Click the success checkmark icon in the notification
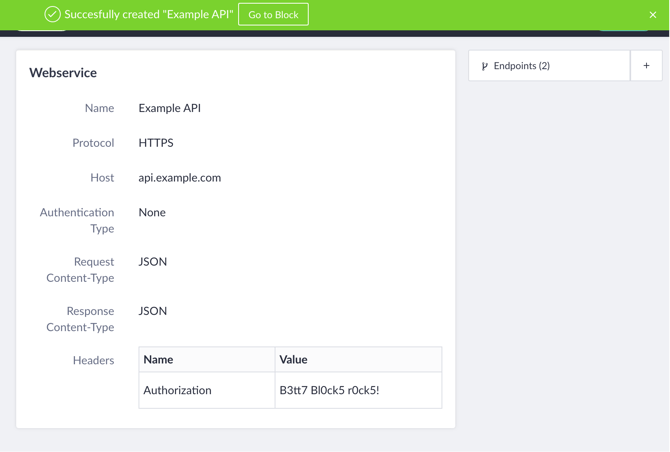 [53, 15]
